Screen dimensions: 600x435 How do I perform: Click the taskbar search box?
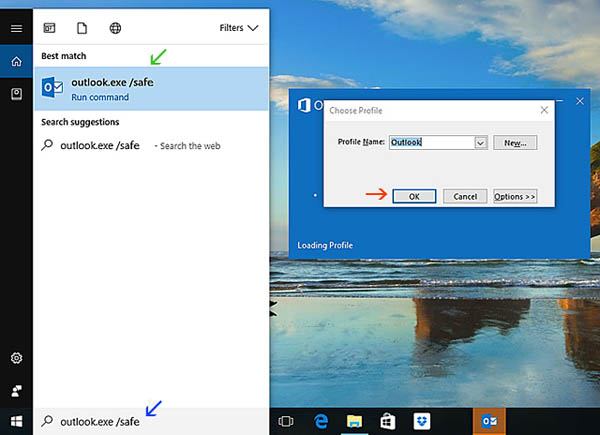[150, 421]
